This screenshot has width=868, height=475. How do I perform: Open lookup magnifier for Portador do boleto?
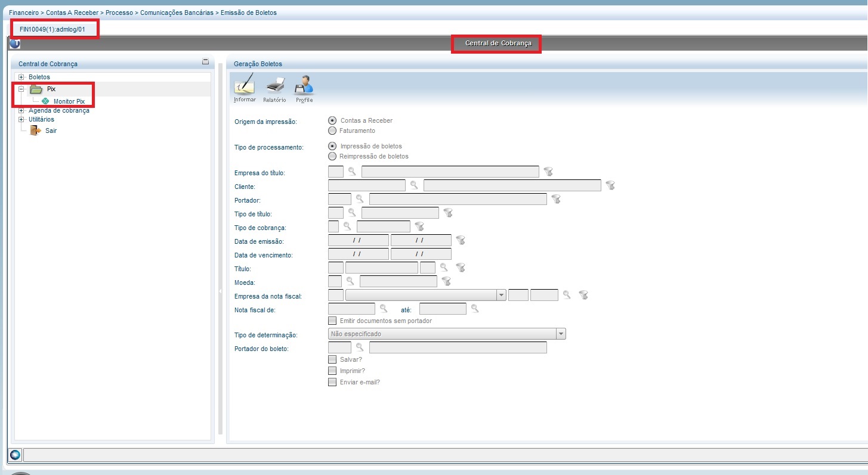click(x=360, y=347)
